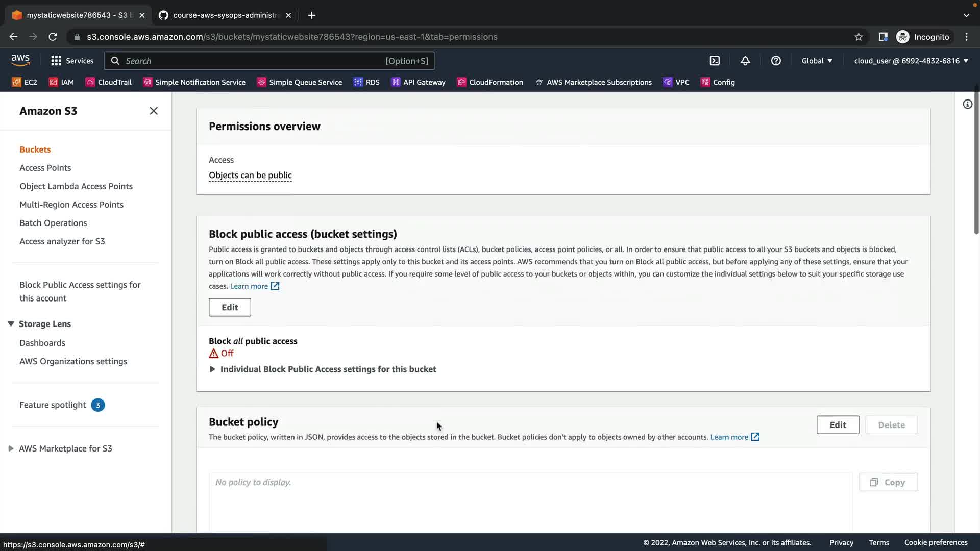980x551 pixels.
Task: Open the EC2 bookmark shortcut
Action: coord(24,82)
